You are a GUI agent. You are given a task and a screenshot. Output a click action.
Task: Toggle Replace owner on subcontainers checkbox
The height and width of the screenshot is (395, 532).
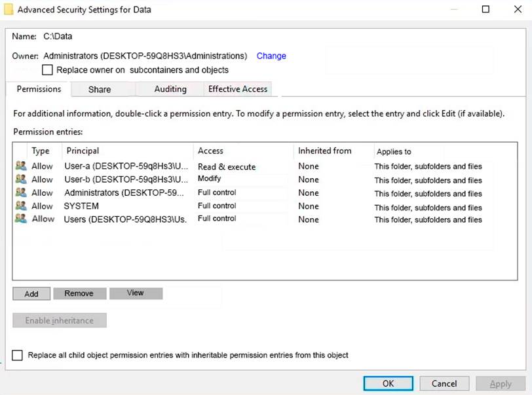47,70
